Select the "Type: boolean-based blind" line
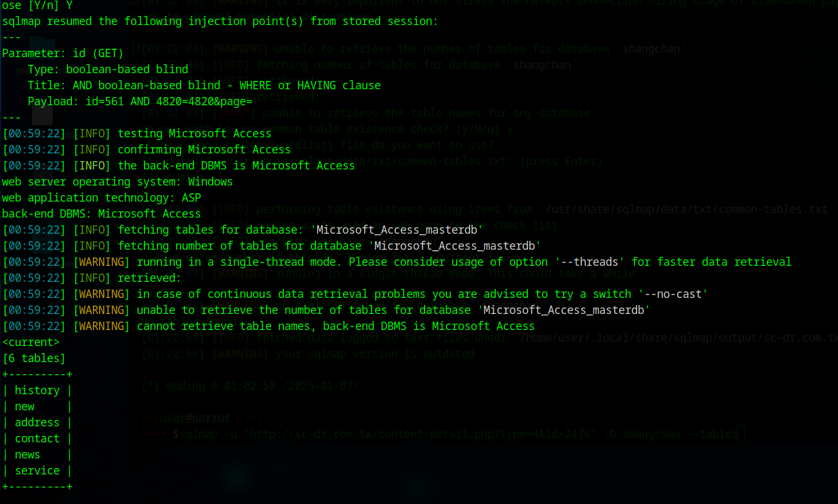 tap(108, 69)
